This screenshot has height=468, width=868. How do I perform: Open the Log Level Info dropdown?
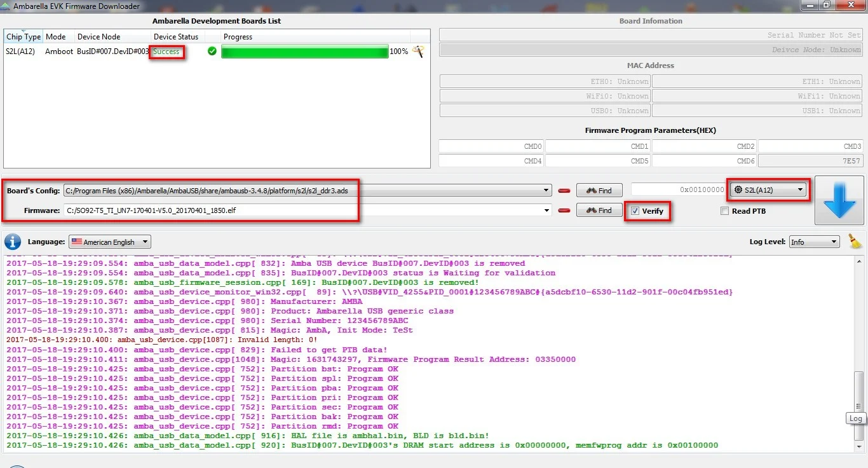tap(814, 242)
